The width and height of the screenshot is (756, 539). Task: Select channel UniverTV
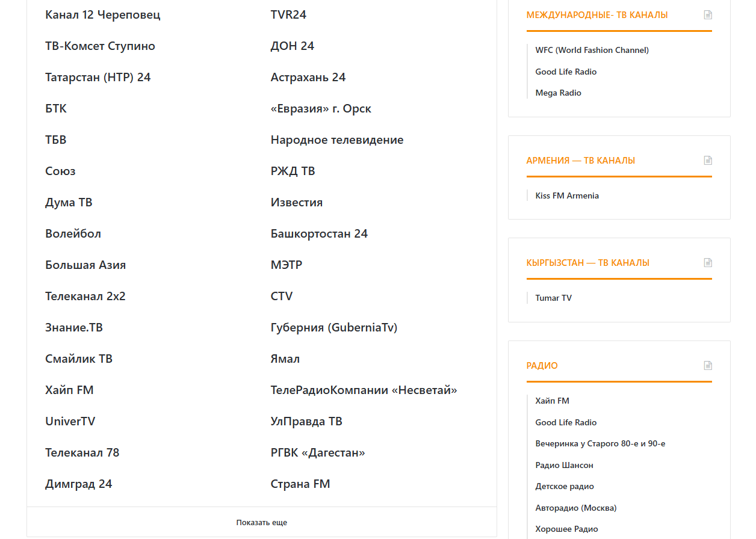70,421
